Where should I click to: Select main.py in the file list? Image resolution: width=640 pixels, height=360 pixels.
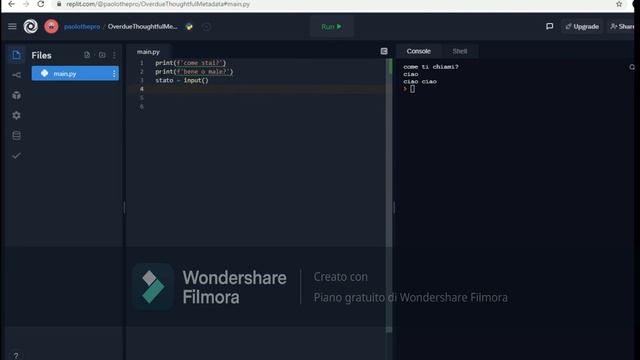click(x=75, y=73)
